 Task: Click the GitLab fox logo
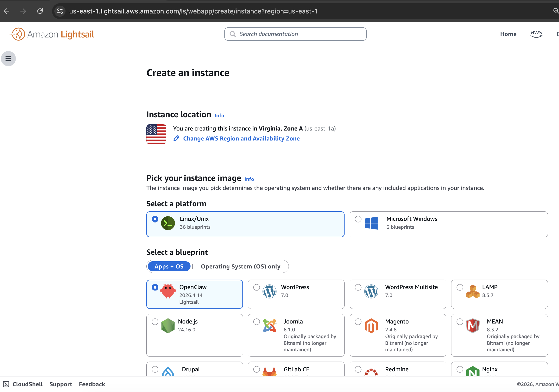pyautogui.click(x=270, y=372)
